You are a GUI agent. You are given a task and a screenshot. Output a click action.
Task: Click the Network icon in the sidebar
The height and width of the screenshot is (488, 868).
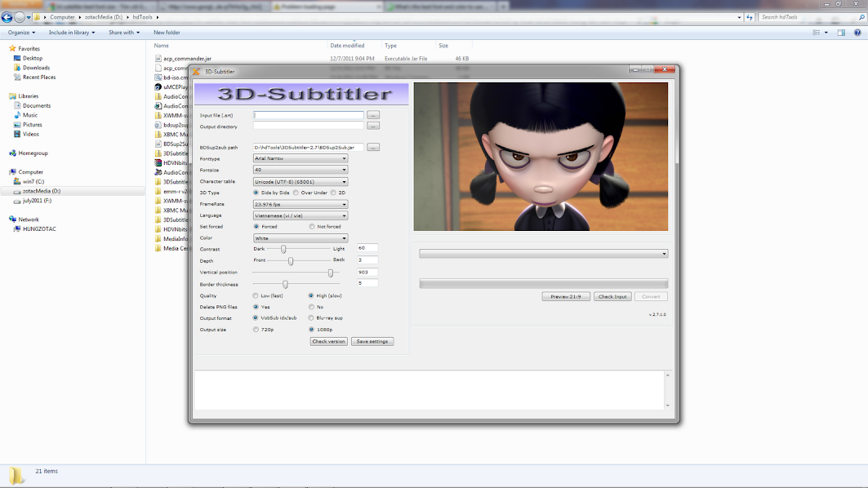pyautogui.click(x=13, y=219)
